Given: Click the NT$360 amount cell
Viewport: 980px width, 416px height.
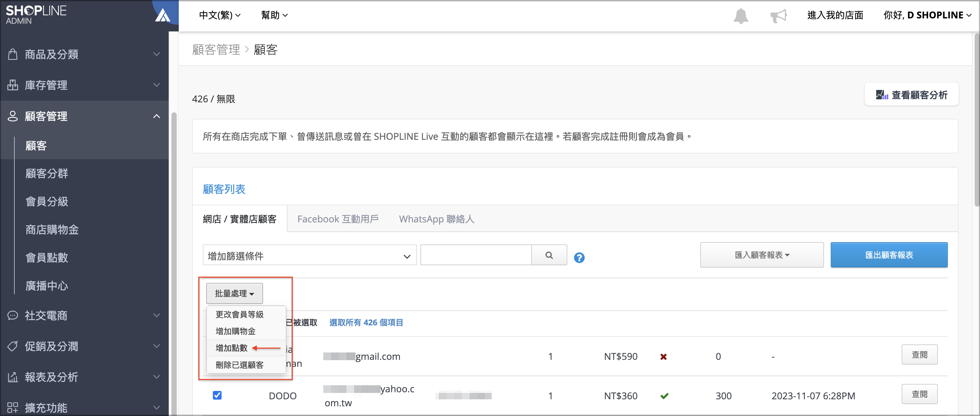Looking at the screenshot, I should (621, 396).
